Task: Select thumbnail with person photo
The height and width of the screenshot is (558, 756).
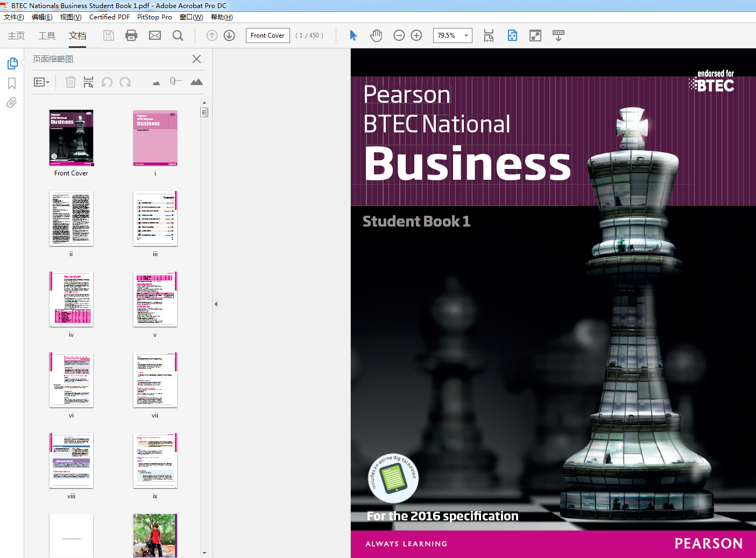Action: [155, 535]
